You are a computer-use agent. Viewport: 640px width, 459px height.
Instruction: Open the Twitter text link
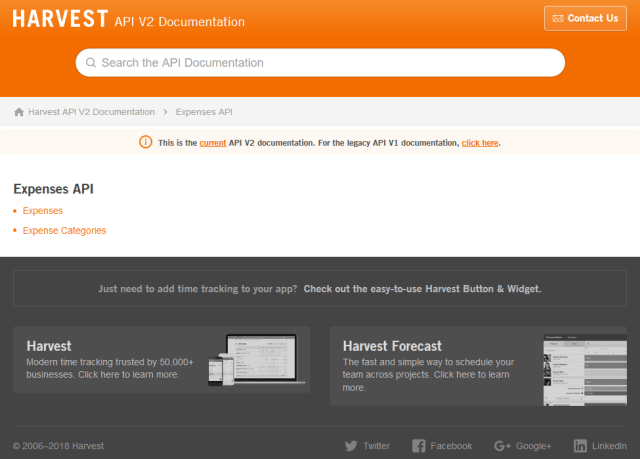pos(376,446)
